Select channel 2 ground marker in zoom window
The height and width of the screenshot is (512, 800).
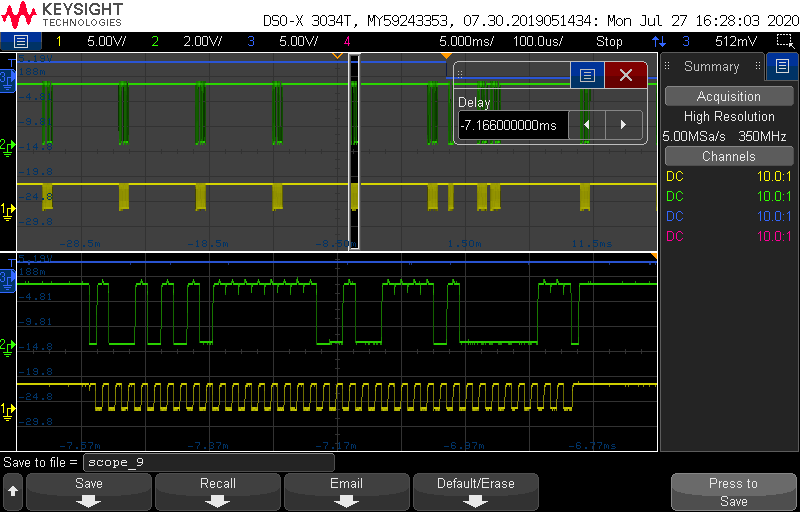pyautogui.click(x=8, y=345)
